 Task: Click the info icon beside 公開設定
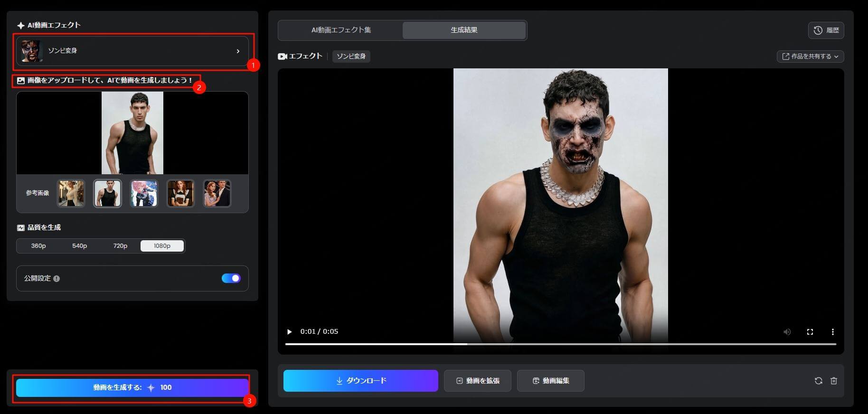[57, 279]
